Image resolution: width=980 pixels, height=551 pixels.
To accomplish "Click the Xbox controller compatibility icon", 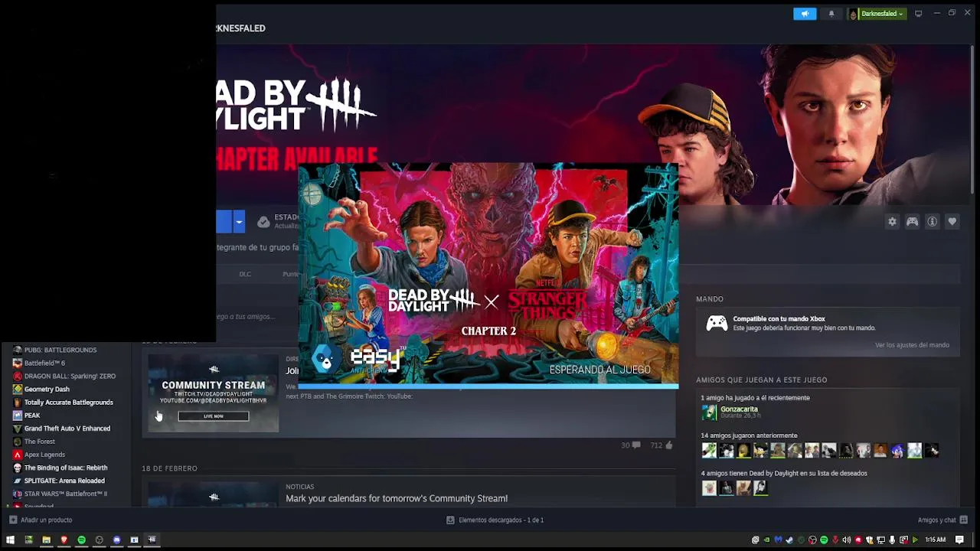I will click(717, 323).
